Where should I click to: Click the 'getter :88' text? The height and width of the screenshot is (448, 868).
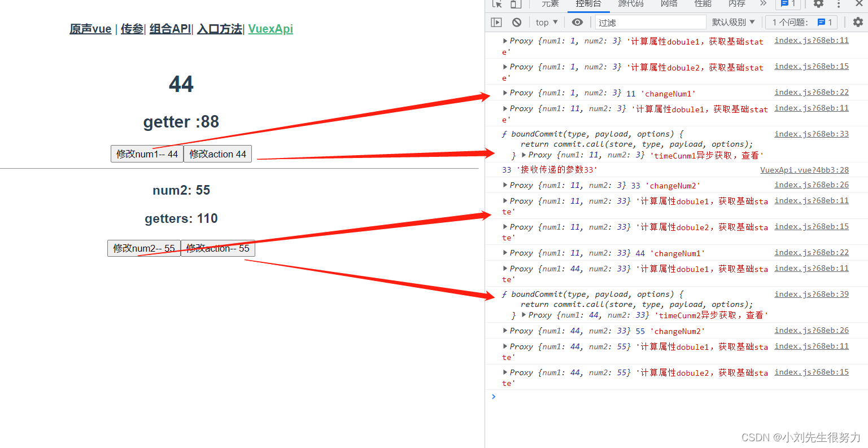pos(181,122)
